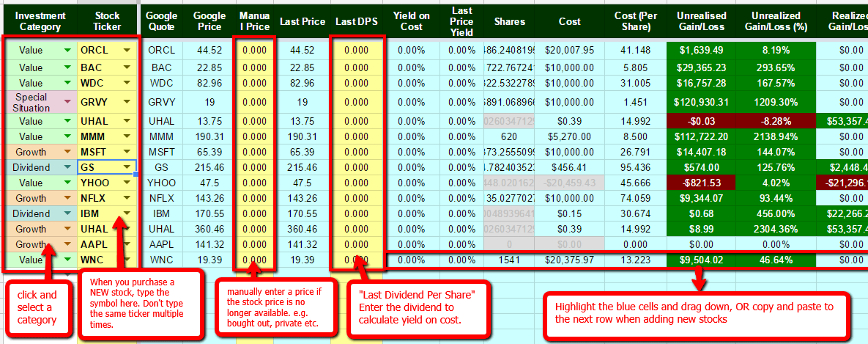
Task: Open the MSFT stock ticker dropdown arrow
Action: tap(127, 152)
